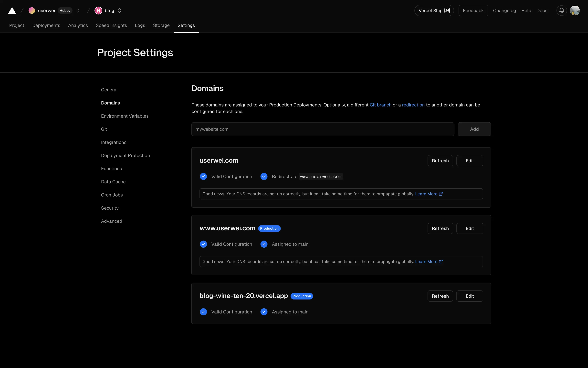Image resolution: width=588 pixels, height=368 pixels.
Task: Click Learn More in www.userwei.com DNS notice
Action: [x=426, y=261]
